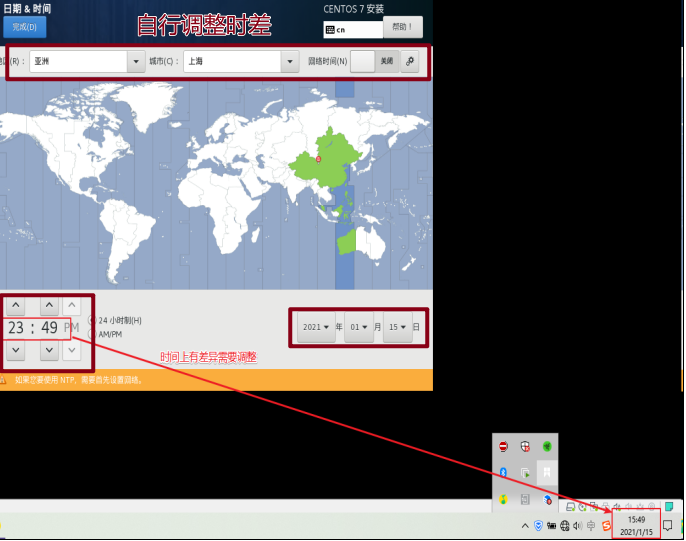Click the stacked pages play tray icon
This screenshot has width=686, height=541.
(x=525, y=473)
